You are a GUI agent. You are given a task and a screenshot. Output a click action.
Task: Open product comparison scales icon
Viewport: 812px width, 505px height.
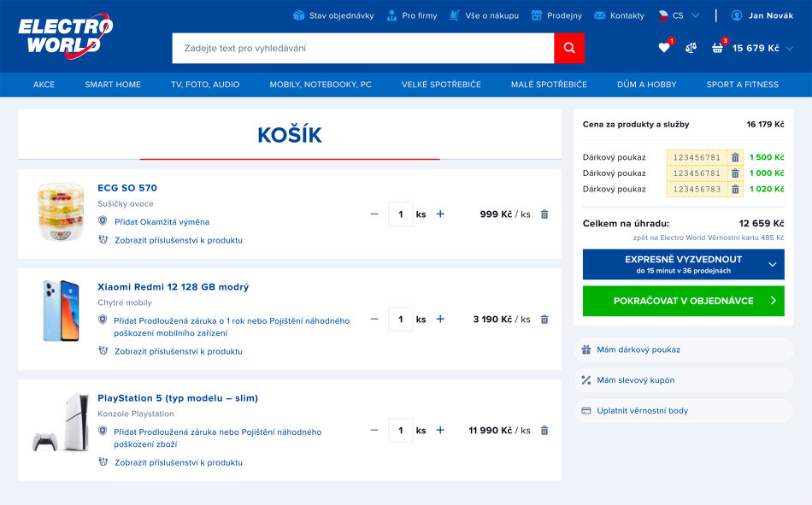coord(691,48)
